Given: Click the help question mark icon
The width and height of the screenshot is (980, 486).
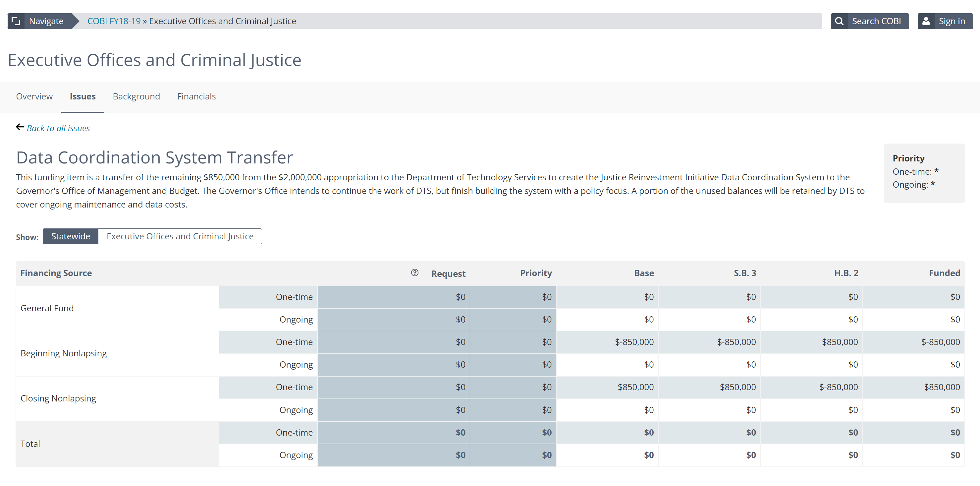Looking at the screenshot, I should (x=415, y=273).
